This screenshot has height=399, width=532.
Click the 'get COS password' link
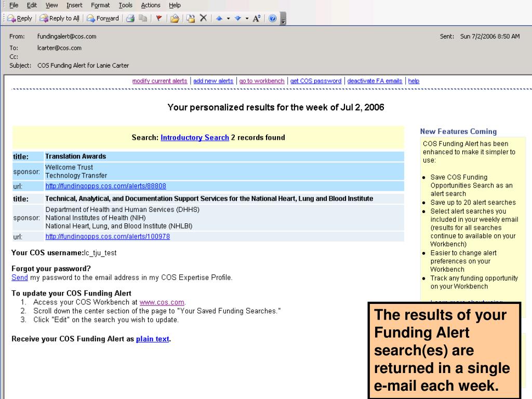click(x=316, y=81)
